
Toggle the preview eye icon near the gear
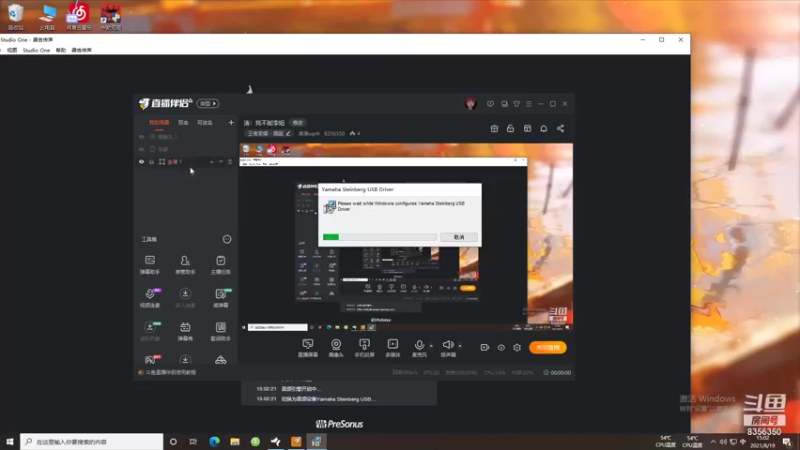[x=501, y=347]
